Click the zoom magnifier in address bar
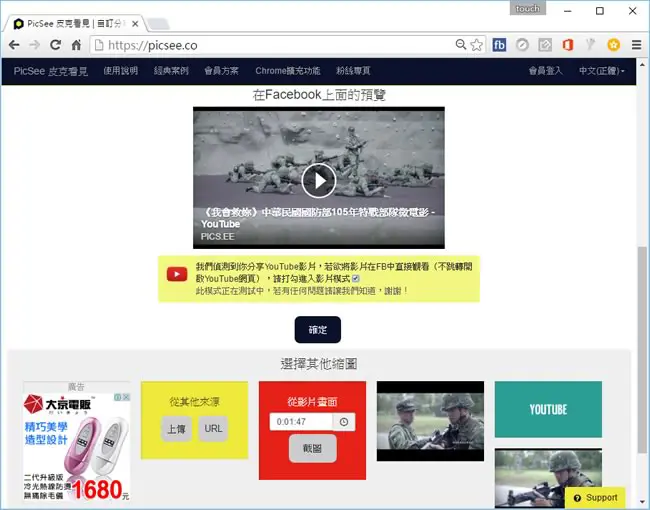 [x=461, y=44]
